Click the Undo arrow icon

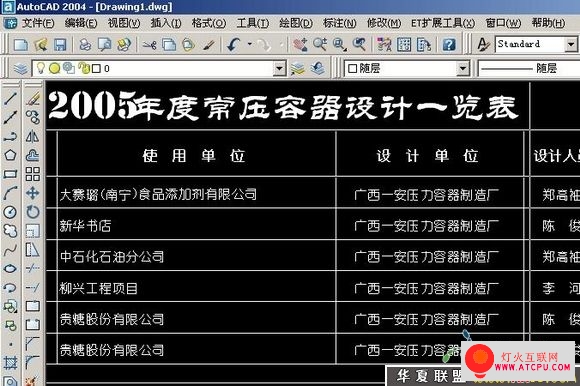(234, 45)
